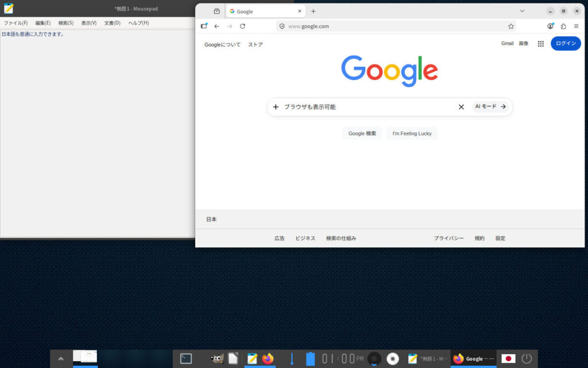
Task: Open the Google apps grid icon
Action: coord(540,44)
